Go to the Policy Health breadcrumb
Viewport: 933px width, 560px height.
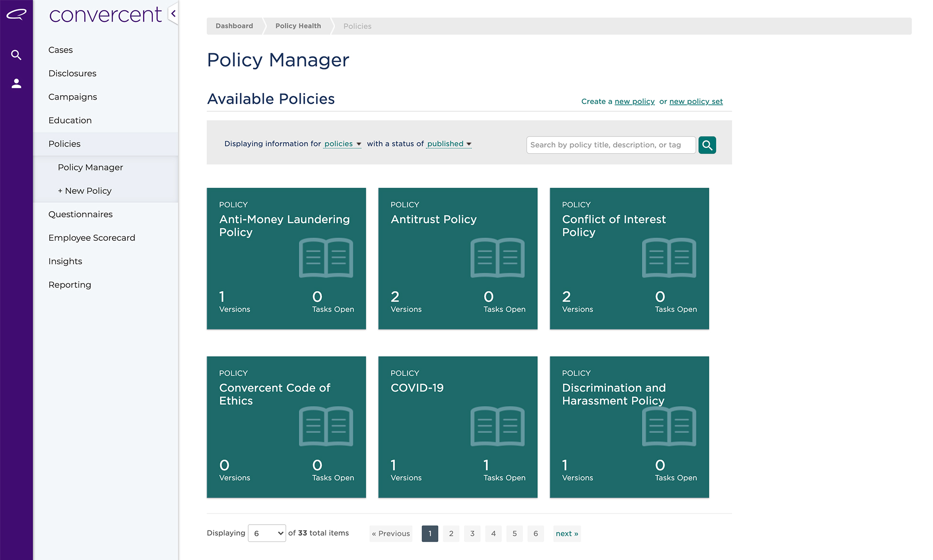coord(298,26)
